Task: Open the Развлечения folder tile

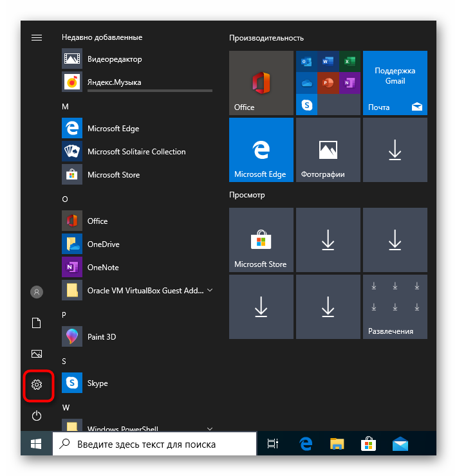Action: point(395,307)
